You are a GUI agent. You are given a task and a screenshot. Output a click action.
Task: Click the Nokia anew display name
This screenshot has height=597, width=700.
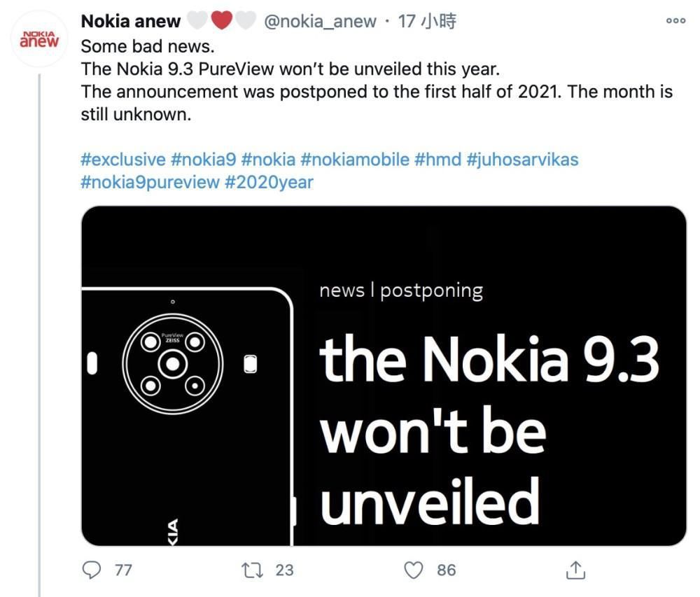131,22
